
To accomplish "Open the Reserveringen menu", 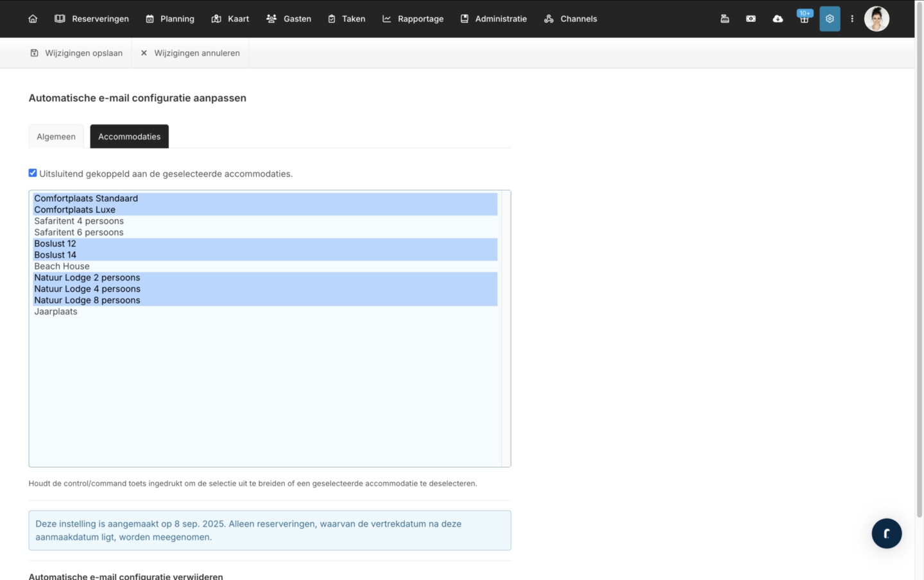I will 92,19.
